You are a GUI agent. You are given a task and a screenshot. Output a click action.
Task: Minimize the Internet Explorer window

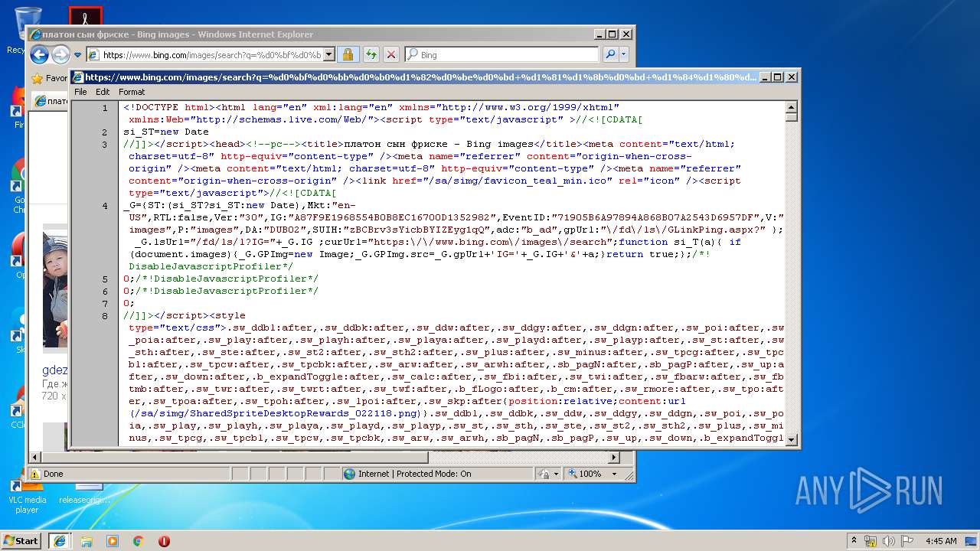600,34
